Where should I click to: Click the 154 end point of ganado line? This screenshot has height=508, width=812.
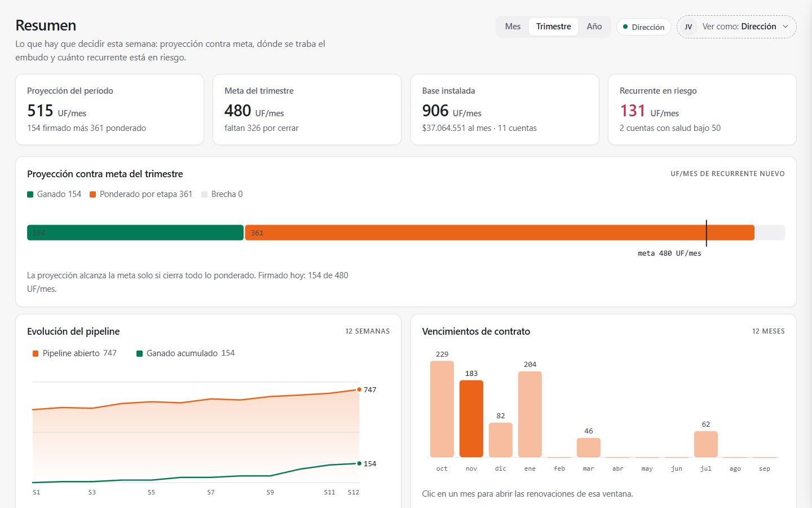pos(359,463)
